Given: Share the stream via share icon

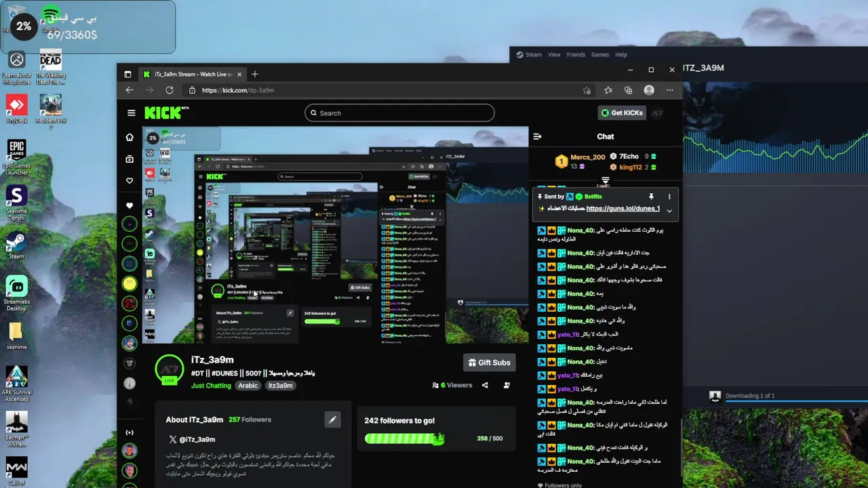Looking at the screenshot, I should (x=485, y=385).
